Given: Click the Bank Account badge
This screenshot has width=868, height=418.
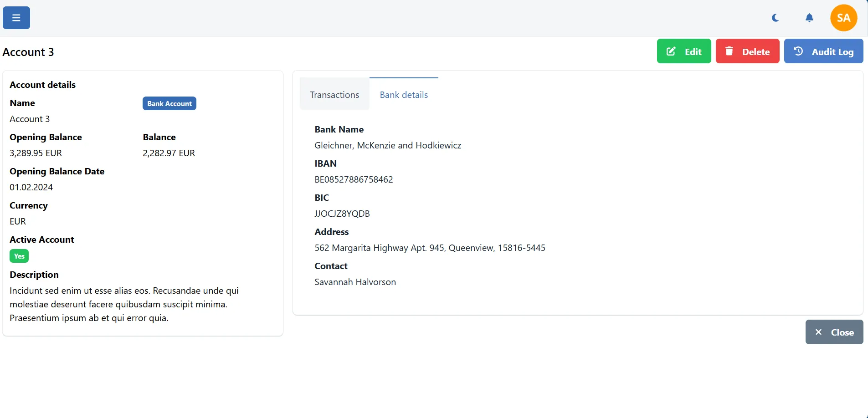Looking at the screenshot, I should pyautogui.click(x=169, y=103).
